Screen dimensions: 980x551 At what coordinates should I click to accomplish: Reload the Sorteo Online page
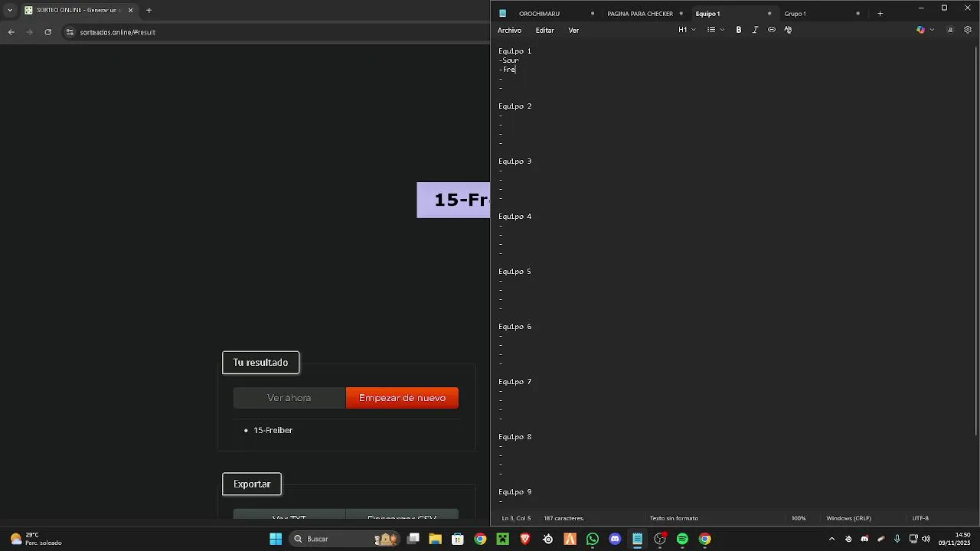coord(48,32)
